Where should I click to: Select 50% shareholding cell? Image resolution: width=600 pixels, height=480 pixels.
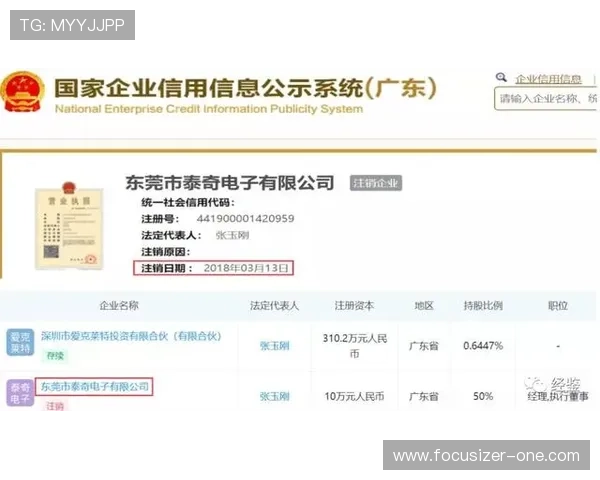[483, 396]
